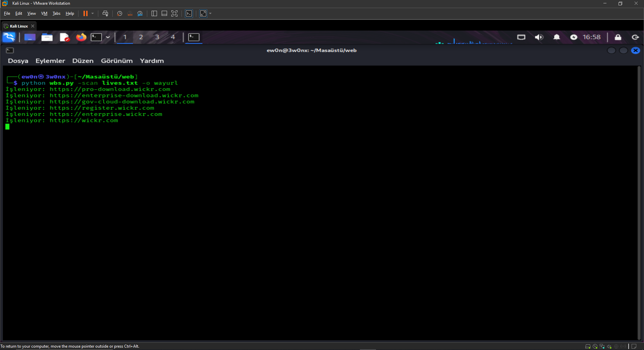The image size is (644, 350).
Task: Click the log out icon in the panel
Action: click(635, 37)
